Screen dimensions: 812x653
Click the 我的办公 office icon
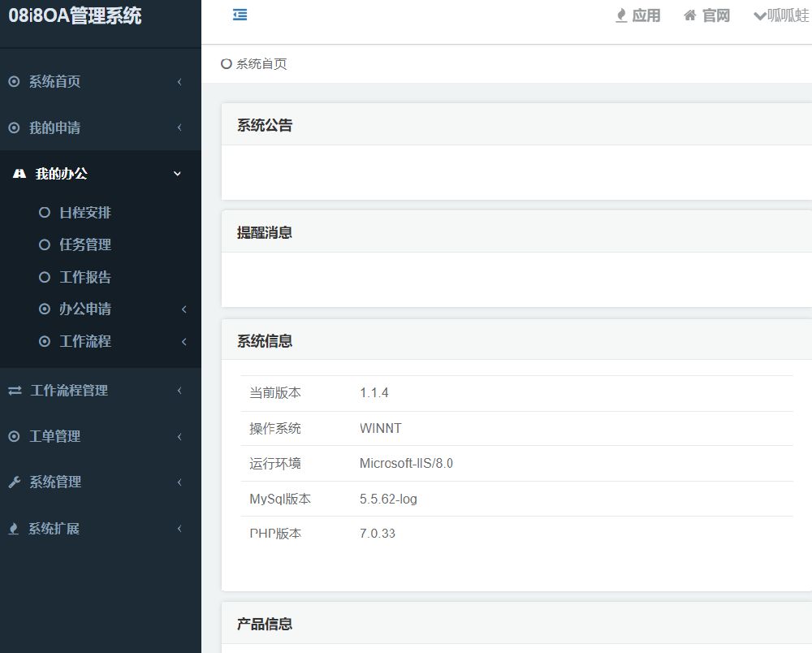click(18, 173)
